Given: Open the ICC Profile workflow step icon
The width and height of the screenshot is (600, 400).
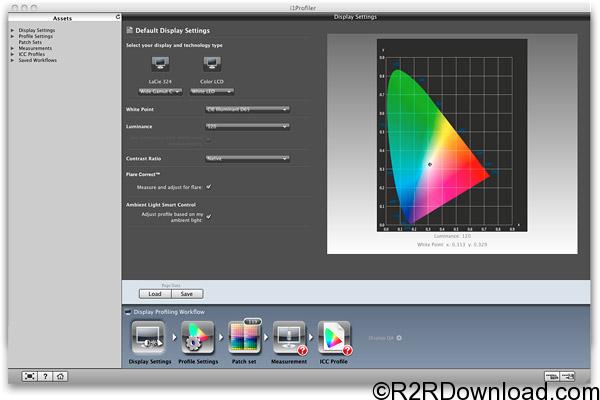Looking at the screenshot, I should 334,337.
